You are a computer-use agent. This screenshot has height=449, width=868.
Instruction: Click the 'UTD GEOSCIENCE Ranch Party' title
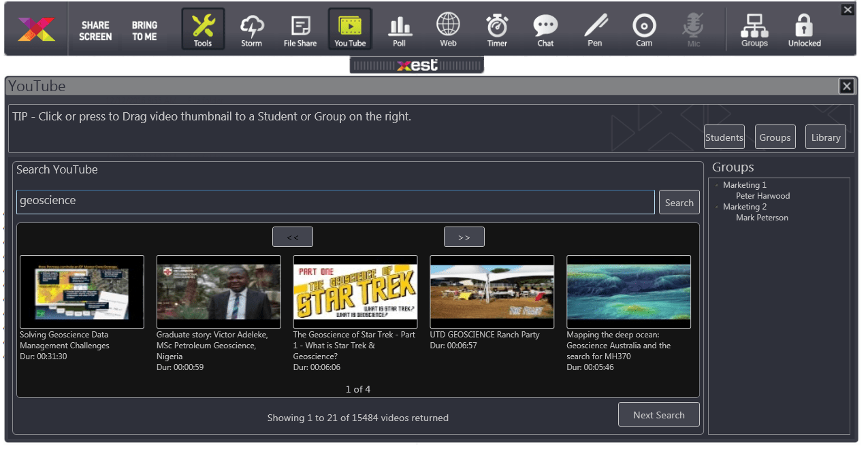(x=485, y=335)
